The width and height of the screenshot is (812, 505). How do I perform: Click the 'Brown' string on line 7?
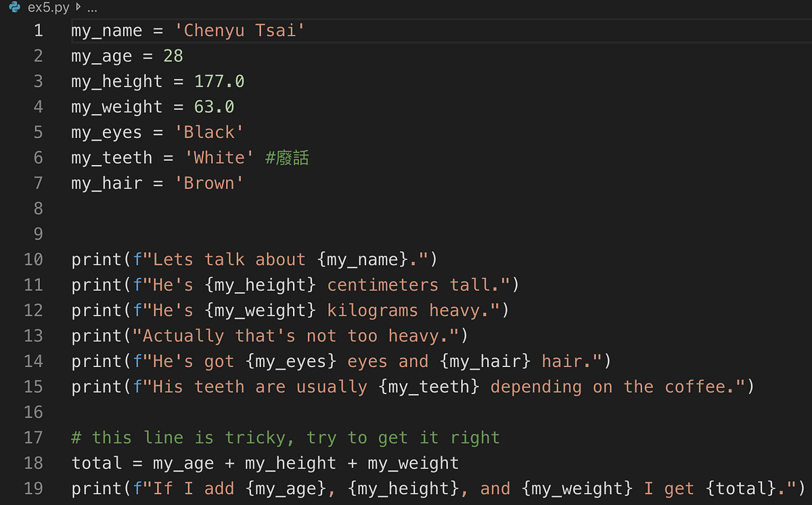point(209,183)
